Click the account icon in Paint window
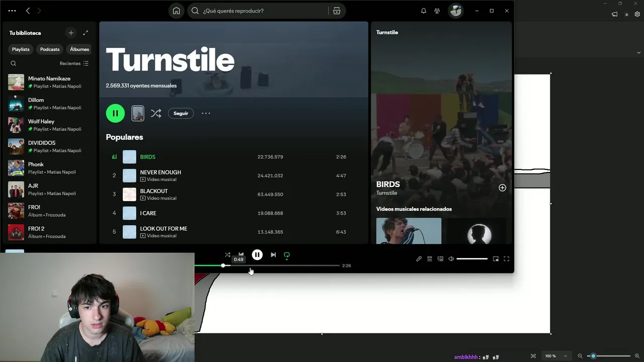644x362 pixels. 626,15
